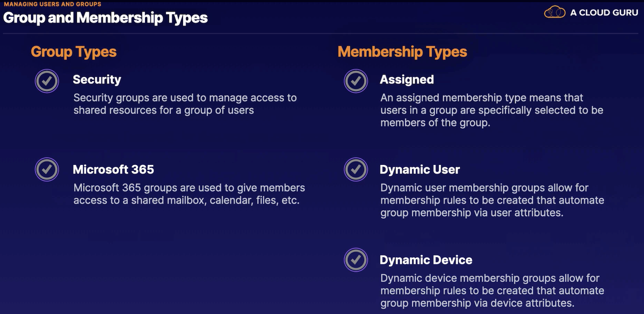Click the MANAGING USERS AND GROUPS breadcrumb
This screenshot has height=314, width=644.
[x=52, y=4]
